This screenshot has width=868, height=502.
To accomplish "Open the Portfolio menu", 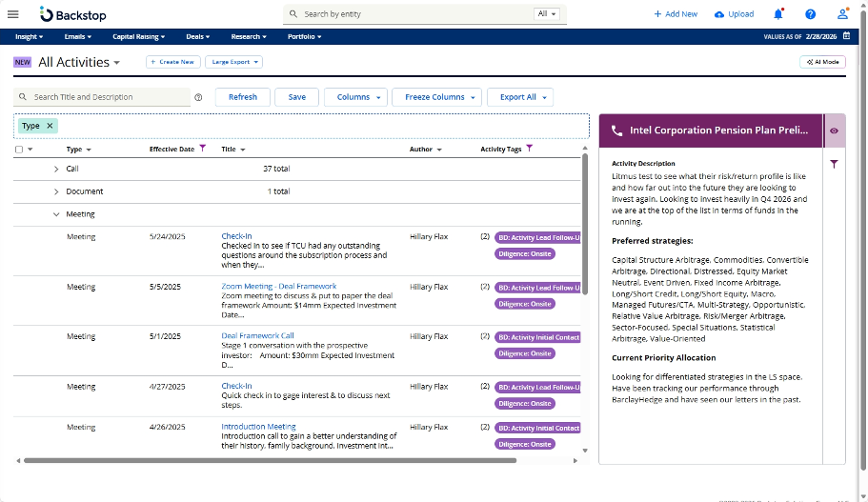I will point(304,36).
